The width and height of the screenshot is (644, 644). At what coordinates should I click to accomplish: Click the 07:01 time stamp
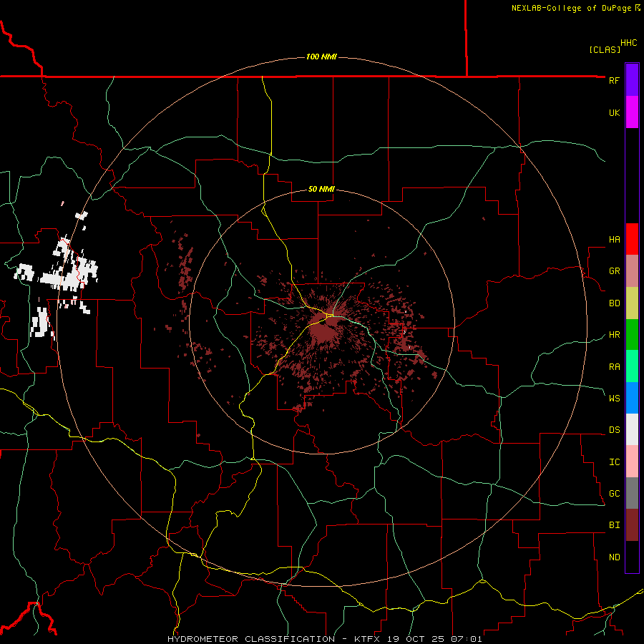coord(466,639)
